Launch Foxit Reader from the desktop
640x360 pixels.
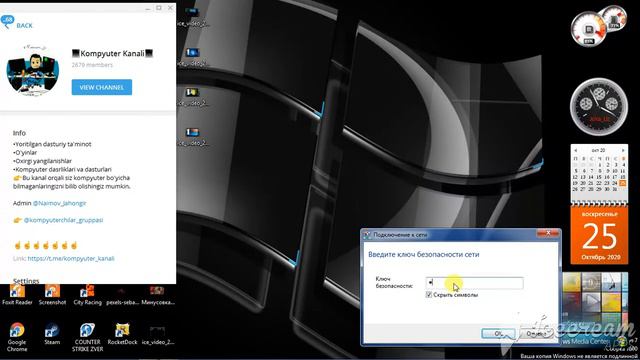point(17,295)
